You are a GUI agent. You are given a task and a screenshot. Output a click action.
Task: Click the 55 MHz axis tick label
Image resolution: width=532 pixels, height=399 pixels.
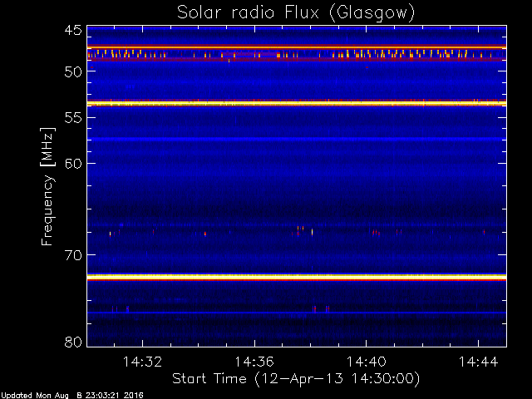(73, 118)
